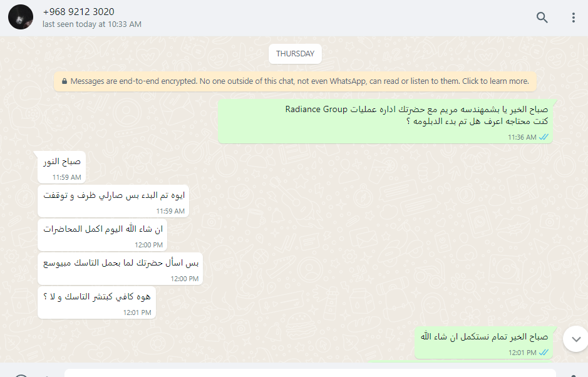Open the search messages magnifier icon
588x377 pixels.
tap(542, 18)
